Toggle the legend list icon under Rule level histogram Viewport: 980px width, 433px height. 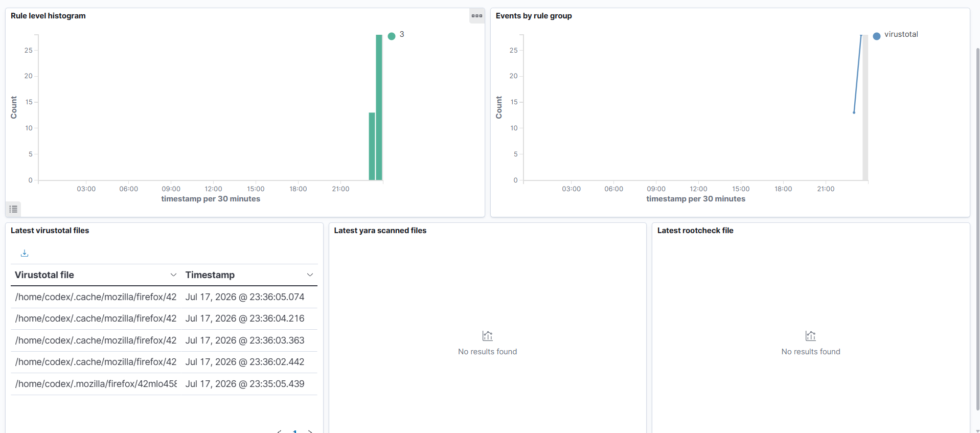13,209
